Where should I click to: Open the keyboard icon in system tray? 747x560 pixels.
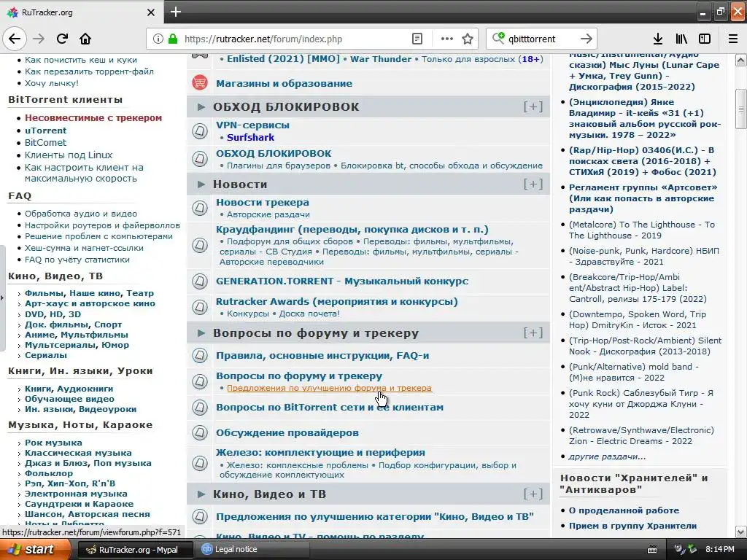652,550
